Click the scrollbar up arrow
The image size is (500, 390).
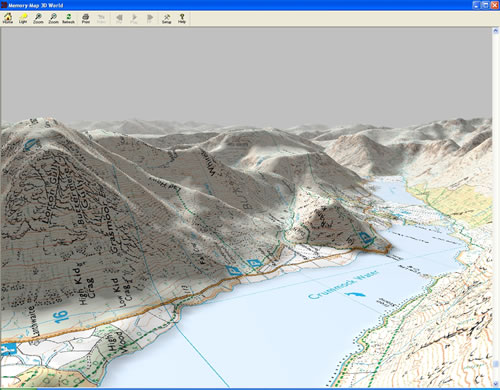click(495, 31)
